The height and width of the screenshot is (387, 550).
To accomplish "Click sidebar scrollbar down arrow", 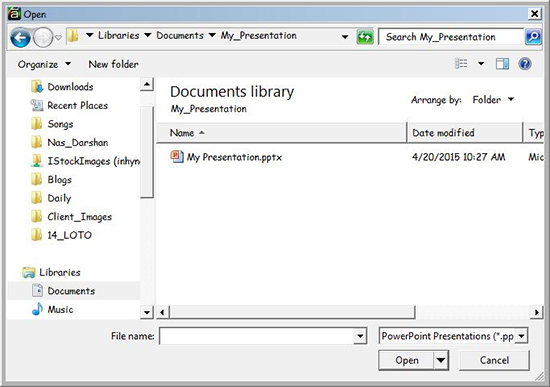I will (x=147, y=312).
